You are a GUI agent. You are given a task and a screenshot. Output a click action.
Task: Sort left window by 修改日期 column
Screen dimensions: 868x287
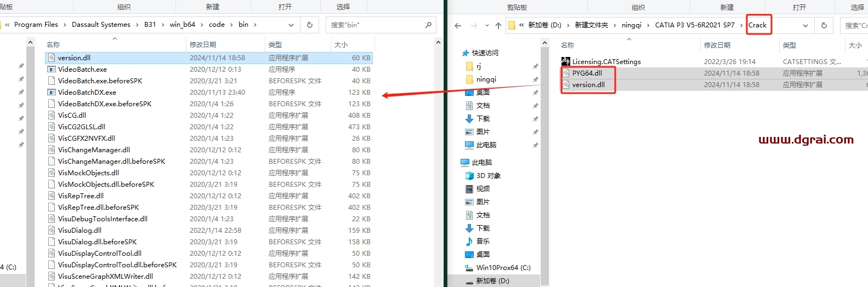(203, 44)
